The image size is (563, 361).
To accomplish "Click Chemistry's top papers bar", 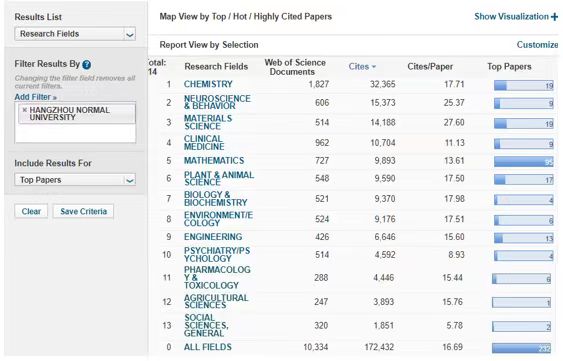I will click(x=524, y=85).
